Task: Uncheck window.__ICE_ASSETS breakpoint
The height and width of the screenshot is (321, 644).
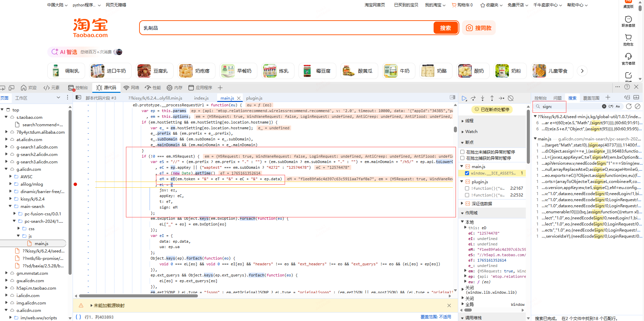Action: (x=467, y=173)
